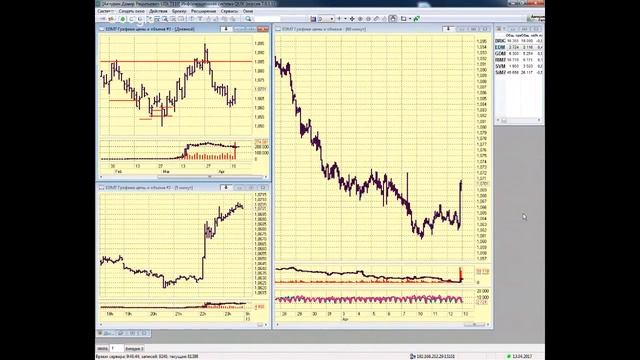640x360 pixels.
Task: Click the green chart arrow toolbar icon
Action: pyautogui.click(x=416, y=19)
